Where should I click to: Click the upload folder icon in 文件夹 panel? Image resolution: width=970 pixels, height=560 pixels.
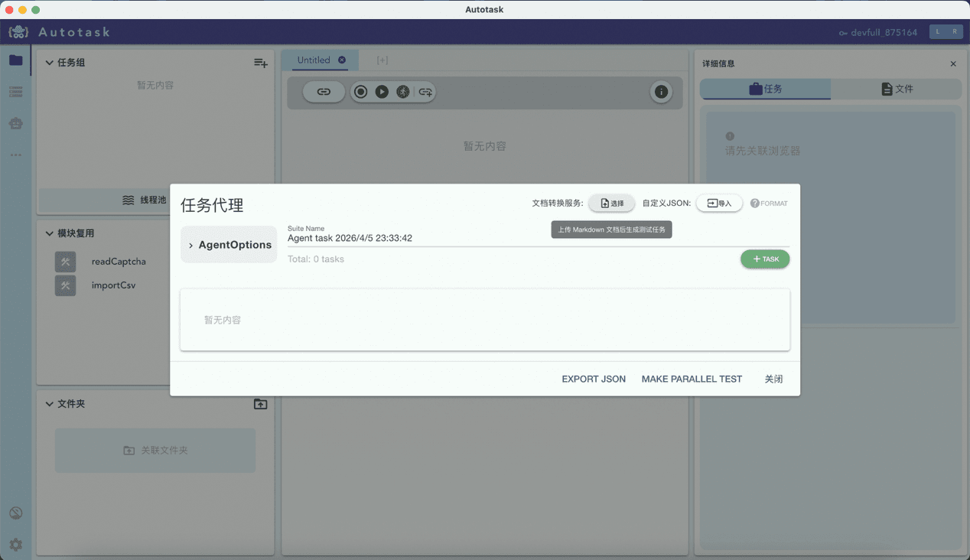(260, 404)
